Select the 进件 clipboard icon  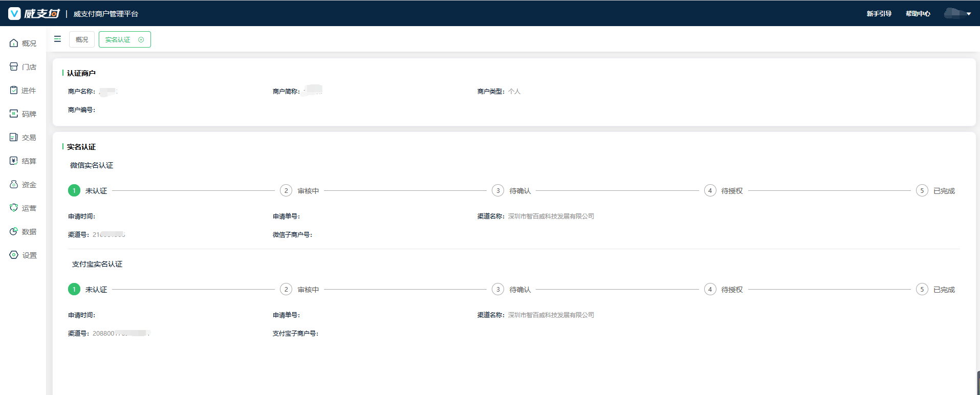(x=14, y=91)
